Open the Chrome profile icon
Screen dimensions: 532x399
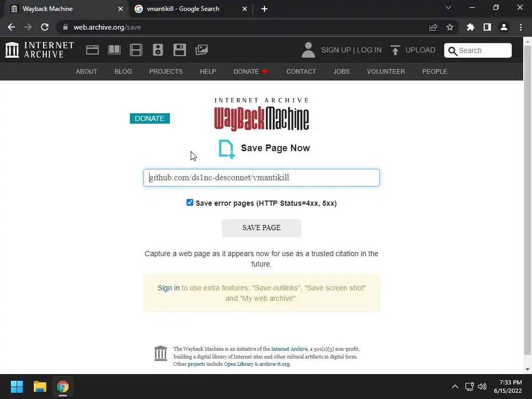pyautogui.click(x=504, y=27)
